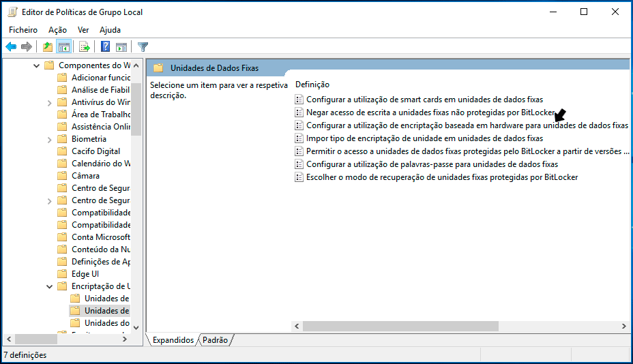This screenshot has width=633, height=364.
Task: Select Análise de Fiabil tree folder
Action: 100,89
